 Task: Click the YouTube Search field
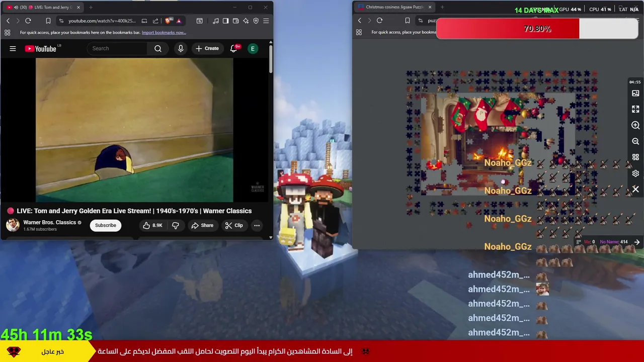118,48
